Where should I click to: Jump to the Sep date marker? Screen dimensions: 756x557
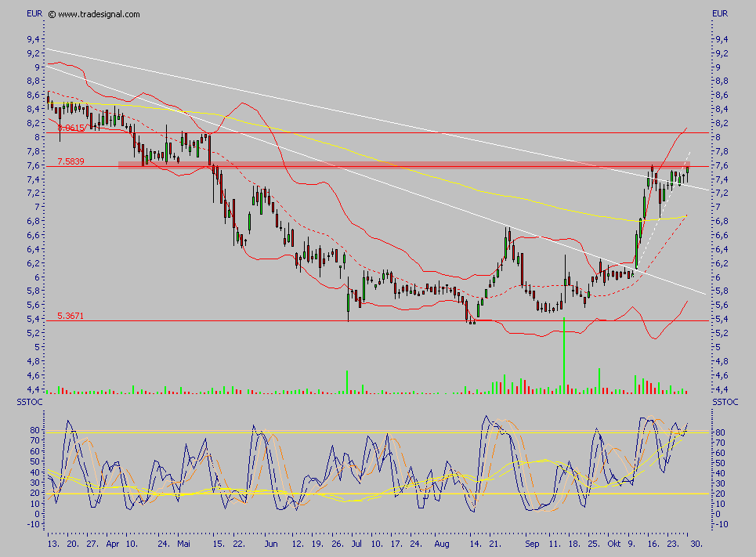click(x=533, y=542)
